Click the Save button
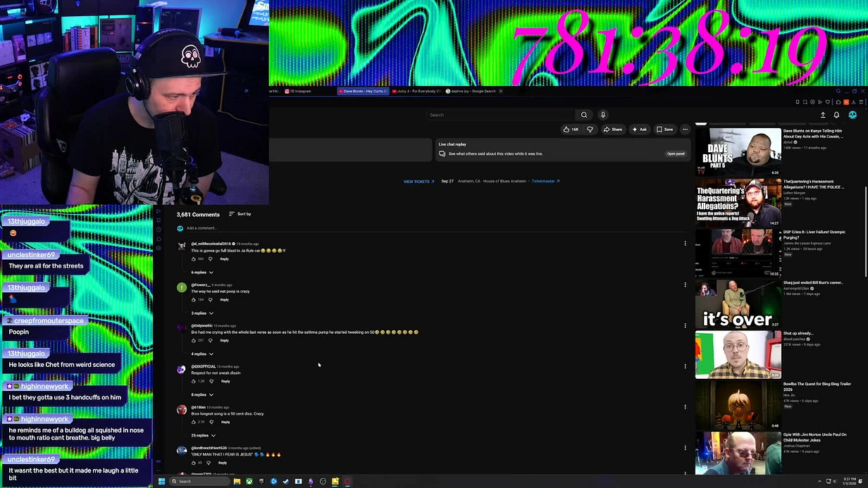Viewport: 868px width, 488px height. pyautogui.click(x=664, y=130)
